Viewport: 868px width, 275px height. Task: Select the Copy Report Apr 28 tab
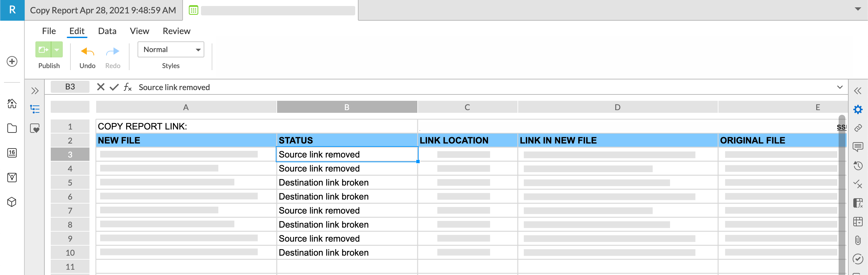(103, 10)
